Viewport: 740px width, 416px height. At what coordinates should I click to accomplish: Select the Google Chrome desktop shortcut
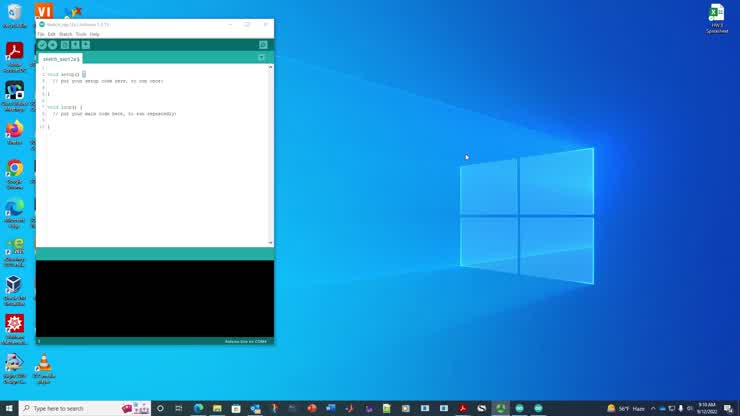tap(15, 171)
